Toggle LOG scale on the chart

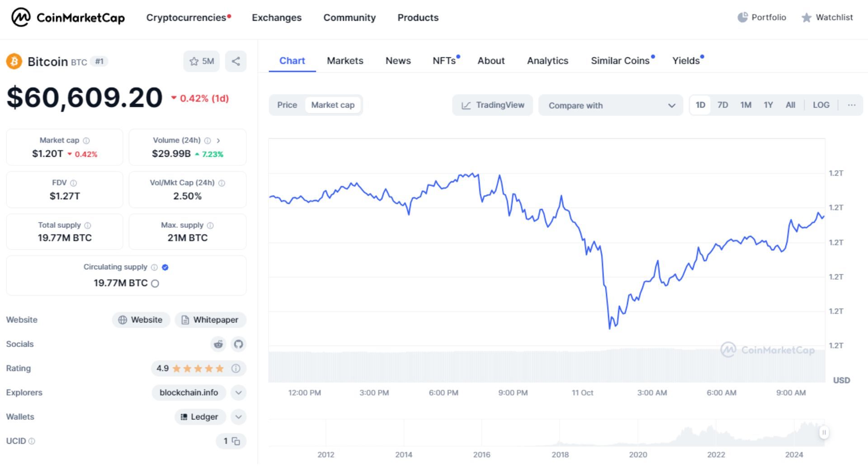821,105
